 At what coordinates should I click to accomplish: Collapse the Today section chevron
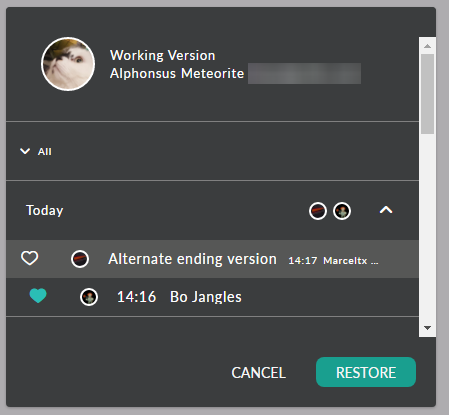(386, 210)
